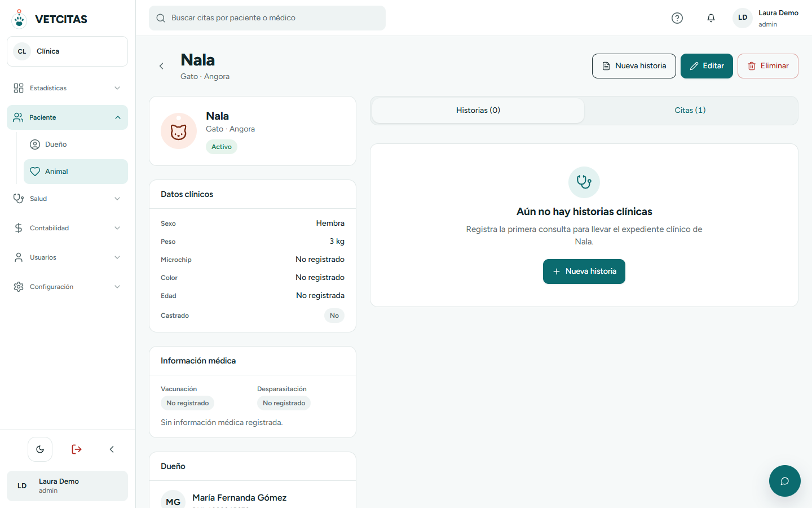Image resolution: width=812 pixels, height=508 pixels.
Task: Open the Animal sidebar item
Action: point(76,172)
